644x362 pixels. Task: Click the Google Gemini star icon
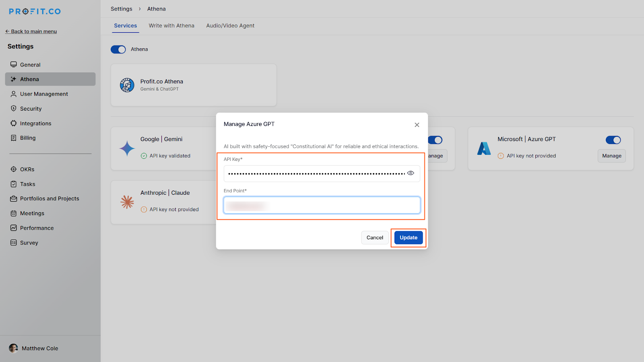[127, 148]
